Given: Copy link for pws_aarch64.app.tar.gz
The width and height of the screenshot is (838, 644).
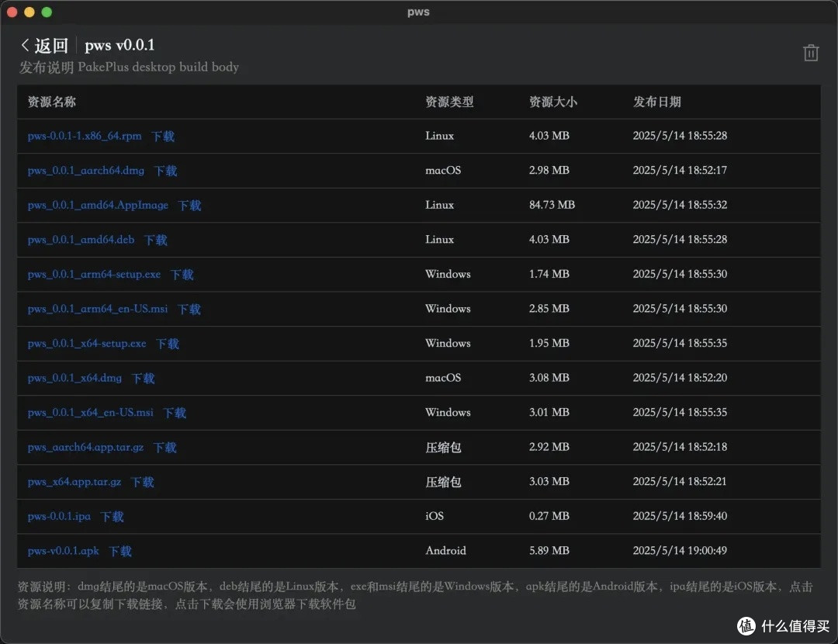Looking at the screenshot, I should coord(85,448).
